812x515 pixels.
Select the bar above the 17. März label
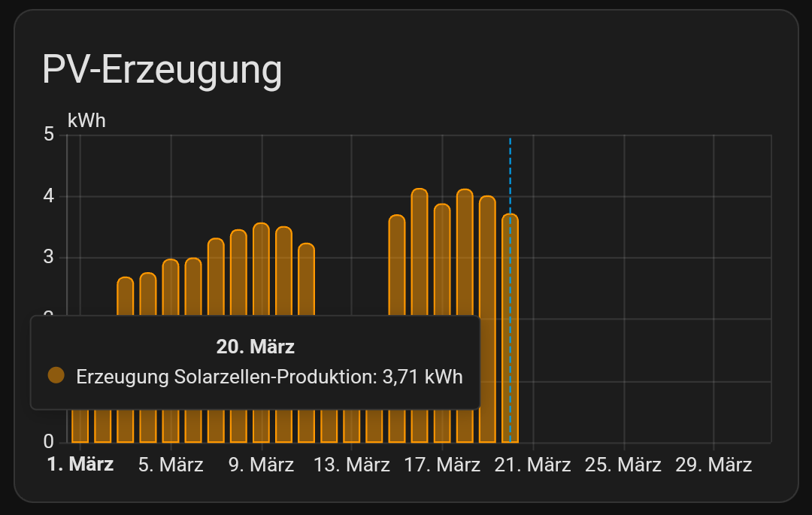pos(442,323)
